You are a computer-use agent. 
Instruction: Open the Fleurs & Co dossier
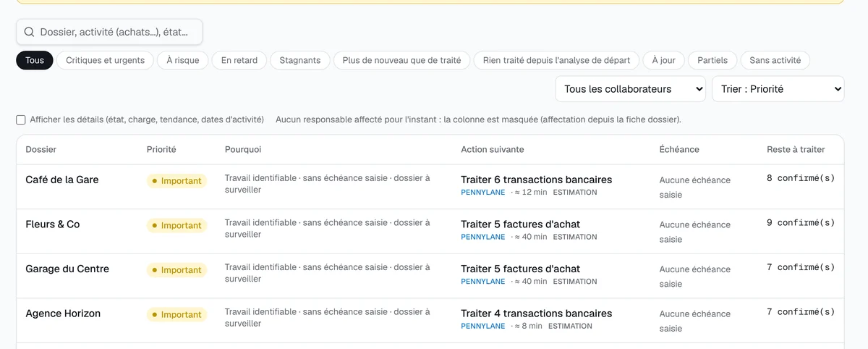(53, 224)
